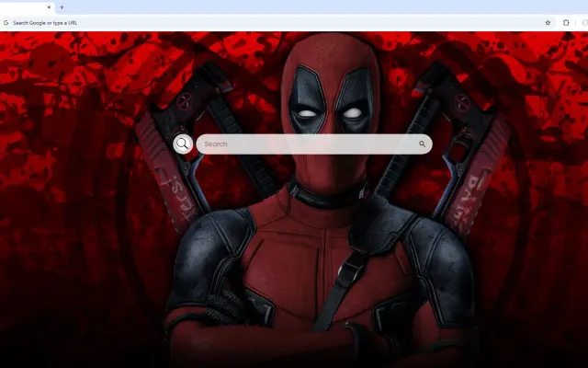Close the current browser tab

tap(49, 7)
